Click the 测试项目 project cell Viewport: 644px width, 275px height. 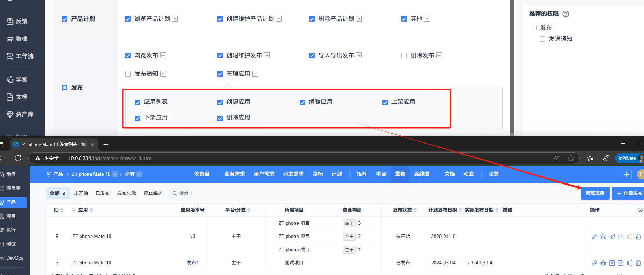coord(294,263)
